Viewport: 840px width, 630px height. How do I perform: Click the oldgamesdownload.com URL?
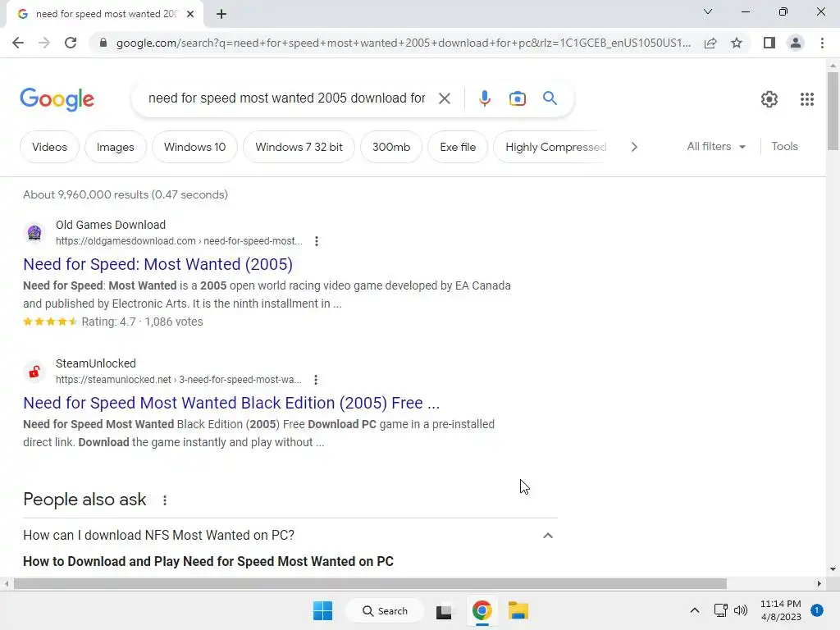[179, 241]
